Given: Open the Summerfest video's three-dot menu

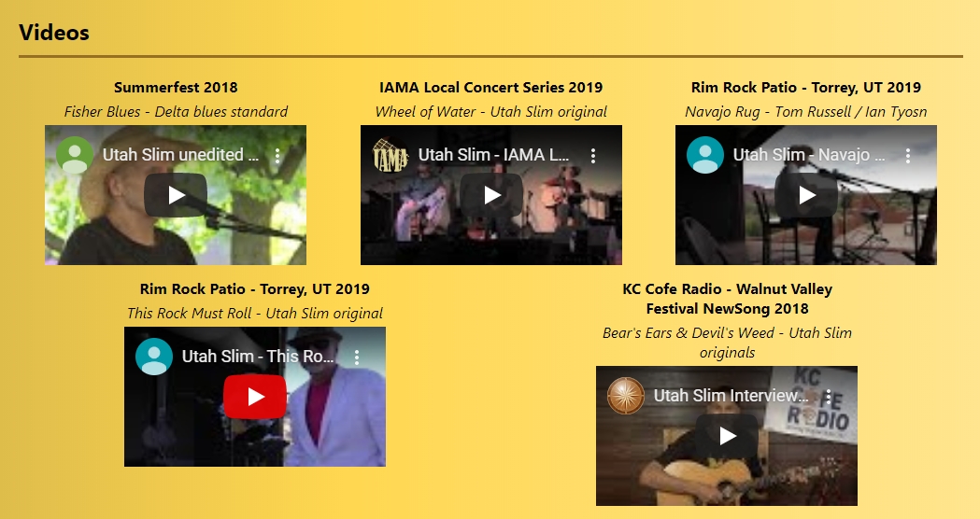Looking at the screenshot, I should 277,156.
